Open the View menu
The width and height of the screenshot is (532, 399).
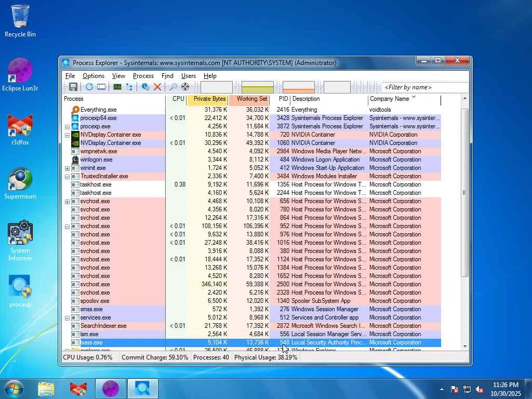point(119,76)
